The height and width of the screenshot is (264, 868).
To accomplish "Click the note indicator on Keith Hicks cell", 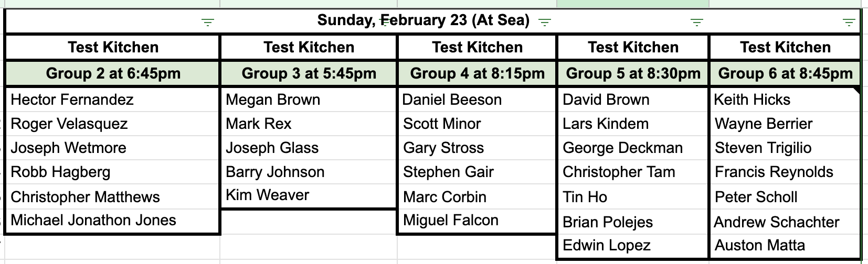I will 858,91.
